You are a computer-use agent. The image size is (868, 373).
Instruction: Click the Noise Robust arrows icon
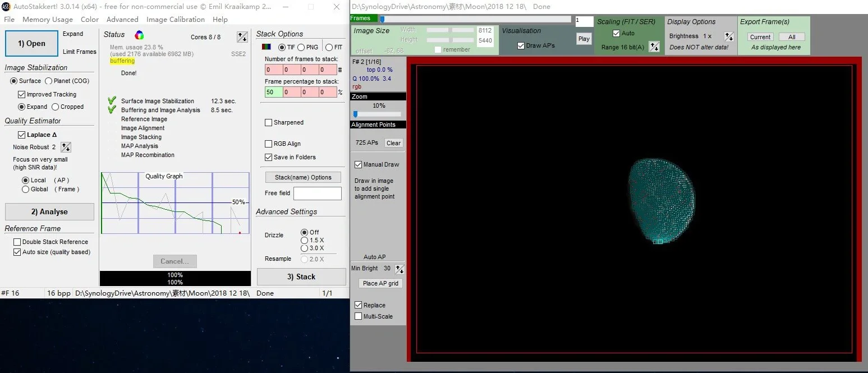[66, 147]
